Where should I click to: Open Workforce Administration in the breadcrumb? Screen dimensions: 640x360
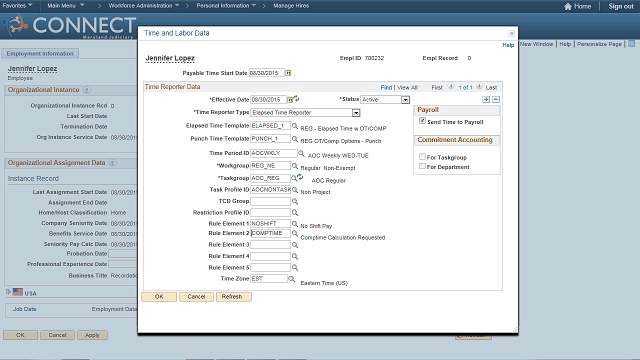[x=144, y=6]
